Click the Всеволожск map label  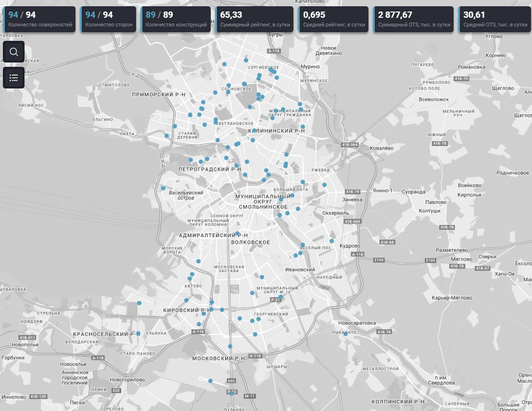coord(433,100)
